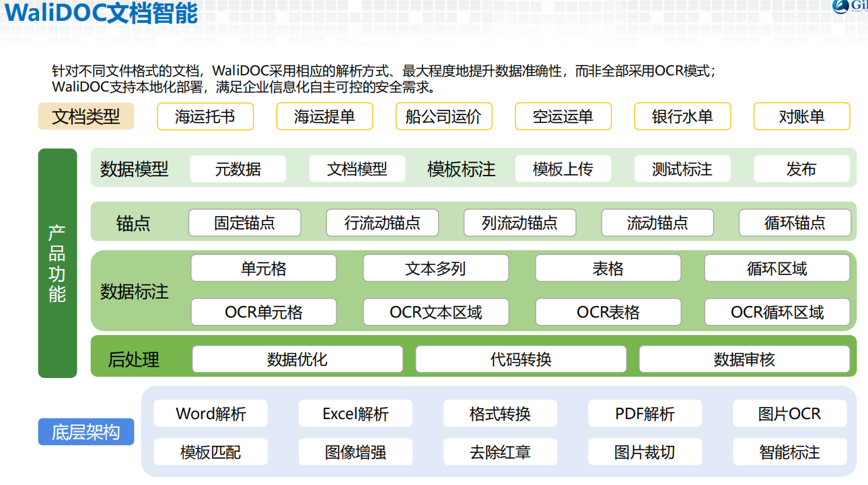Screen dimensions: 868x485
Task: Click the 行流动锚点 box
Action: (x=382, y=223)
